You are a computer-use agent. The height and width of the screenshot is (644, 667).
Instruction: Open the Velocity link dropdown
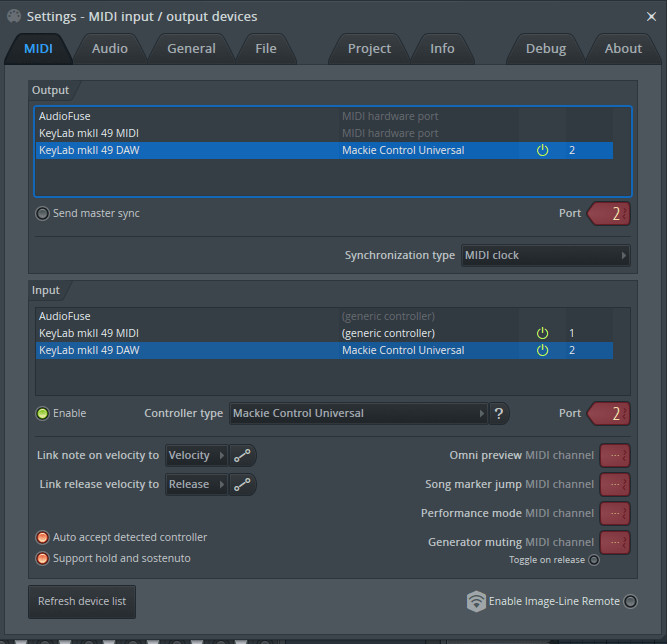(196, 456)
